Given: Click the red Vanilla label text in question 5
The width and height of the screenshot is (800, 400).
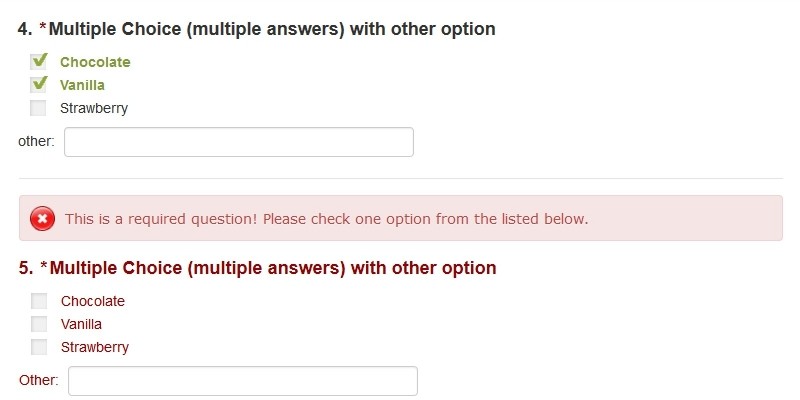Looking at the screenshot, I should click(81, 324).
